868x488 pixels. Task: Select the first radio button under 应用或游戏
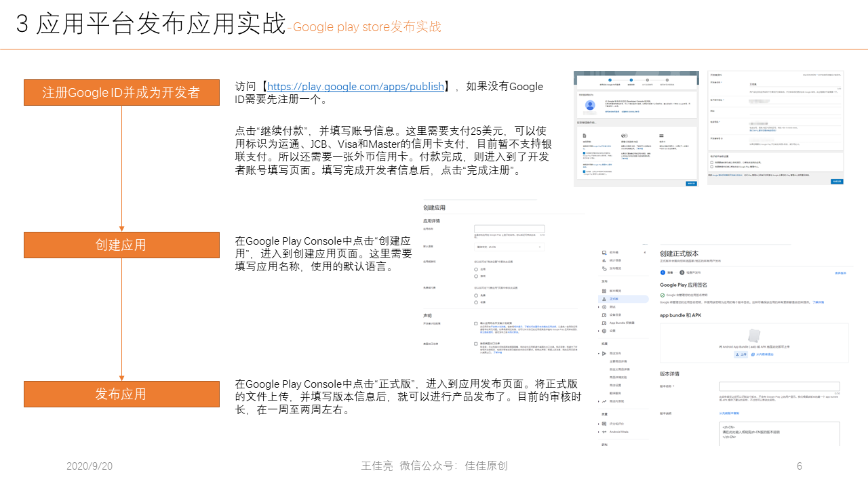tap(476, 269)
